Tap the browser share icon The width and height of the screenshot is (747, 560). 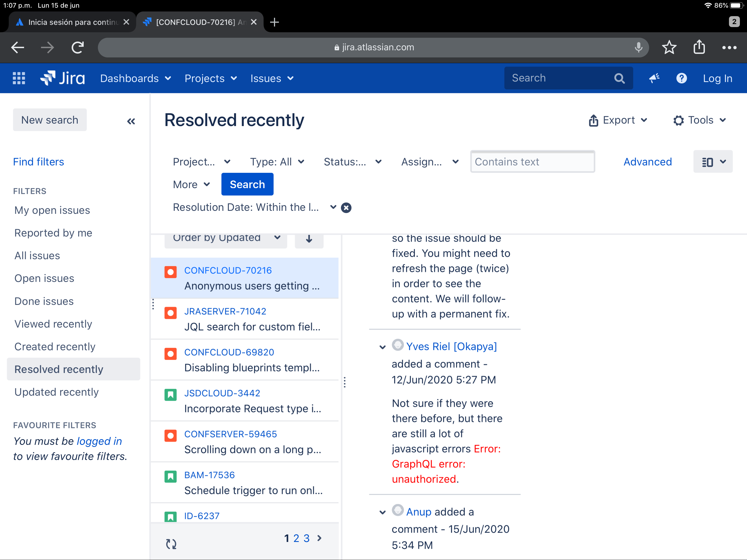tap(699, 47)
